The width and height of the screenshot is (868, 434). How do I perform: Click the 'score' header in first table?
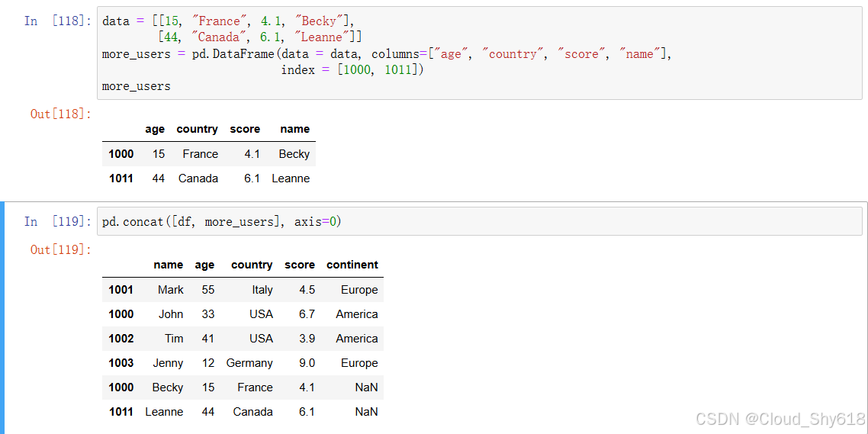245,129
